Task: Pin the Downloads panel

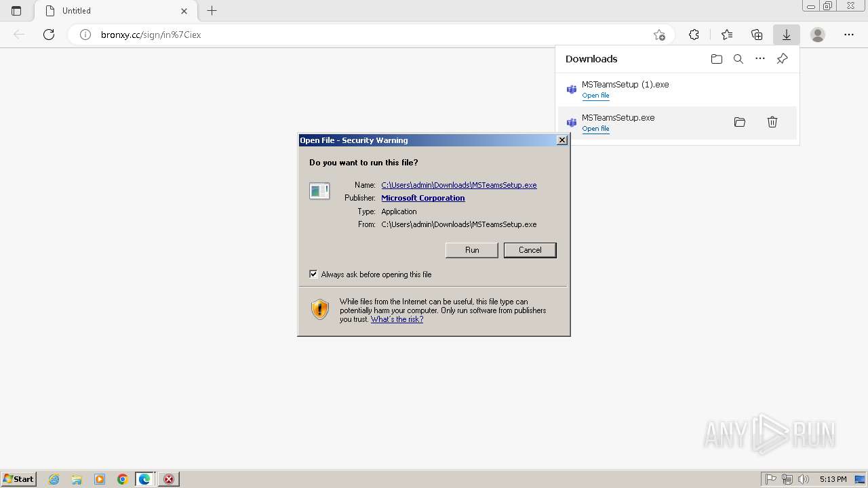Action: (x=782, y=59)
